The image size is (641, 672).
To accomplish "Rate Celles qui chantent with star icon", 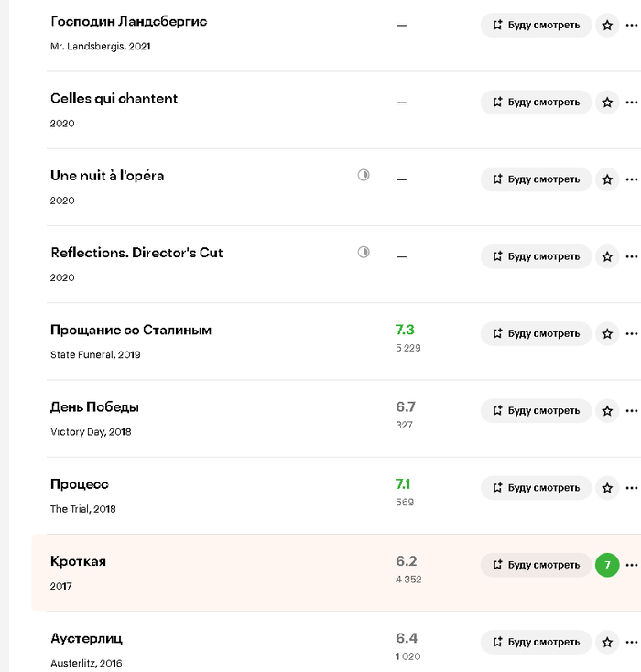I will click(607, 103).
